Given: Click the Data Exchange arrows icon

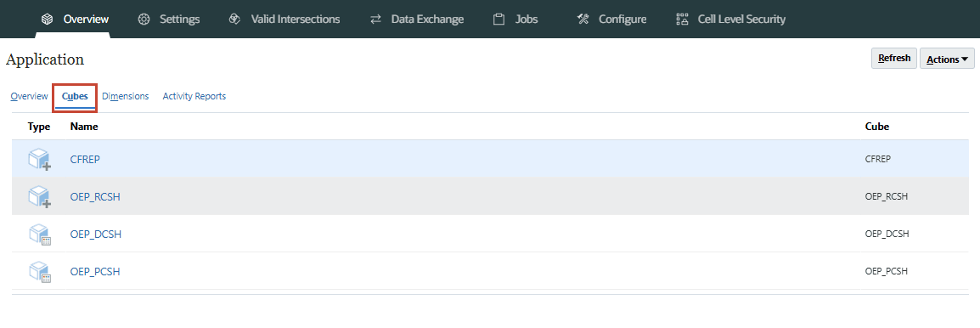Looking at the screenshot, I should tap(375, 20).
